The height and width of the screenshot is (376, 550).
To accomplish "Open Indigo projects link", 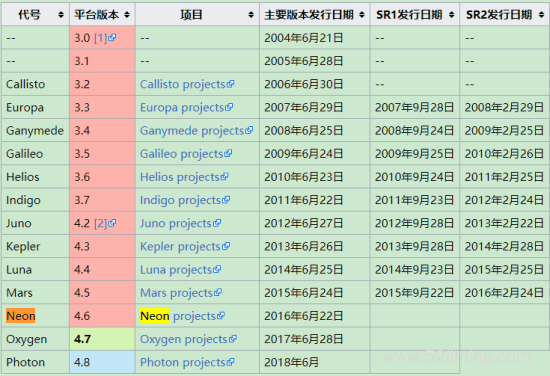I will (185, 200).
